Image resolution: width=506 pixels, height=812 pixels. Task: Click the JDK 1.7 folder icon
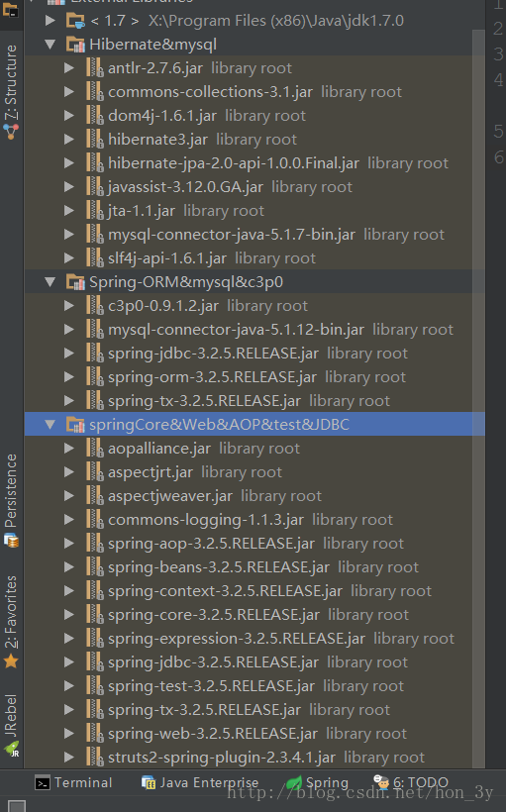[x=75, y=21]
